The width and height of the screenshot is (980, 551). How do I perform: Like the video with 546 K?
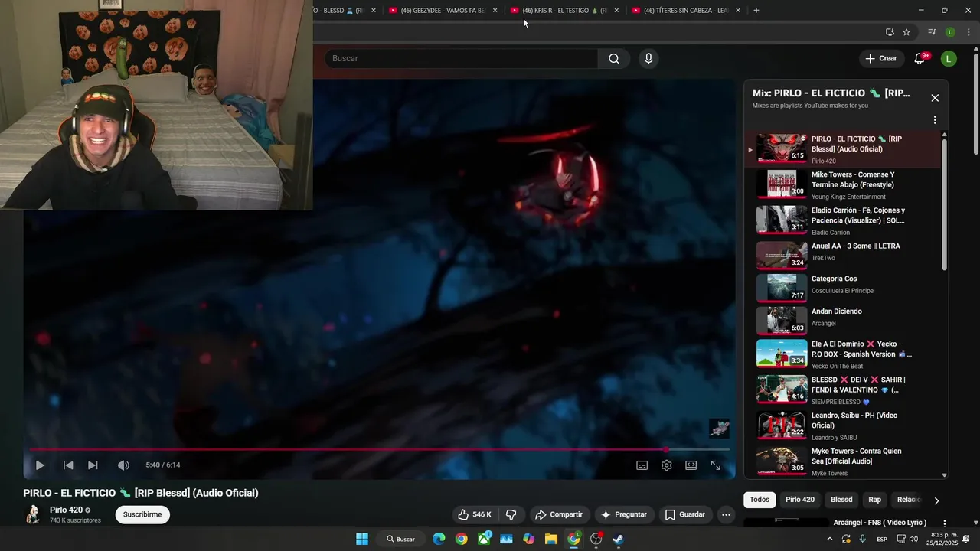pyautogui.click(x=475, y=514)
